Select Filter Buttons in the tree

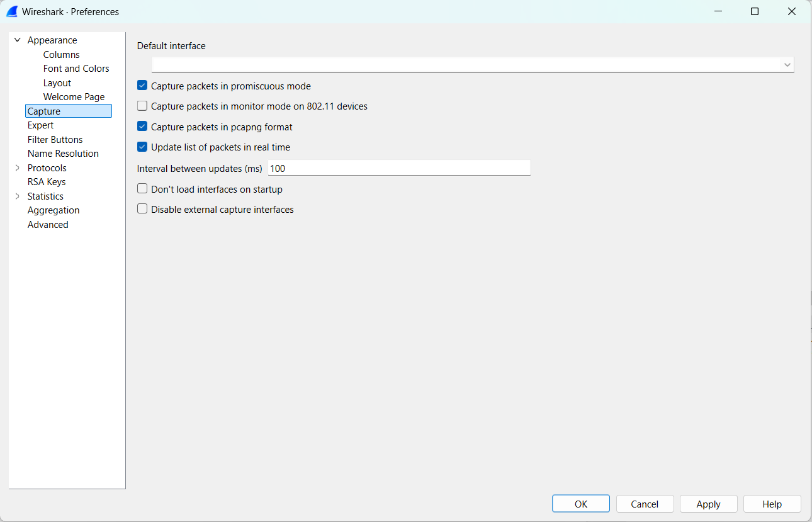pyautogui.click(x=55, y=140)
